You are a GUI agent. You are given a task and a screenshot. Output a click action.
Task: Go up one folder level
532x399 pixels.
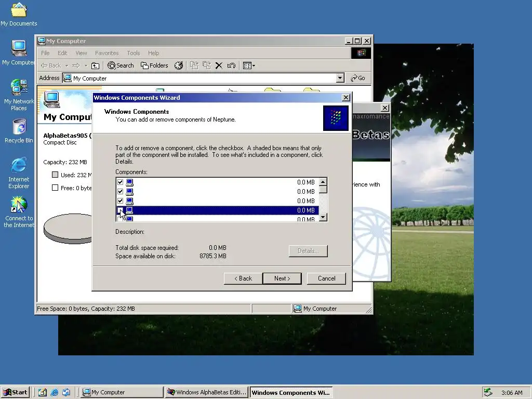[x=96, y=65]
